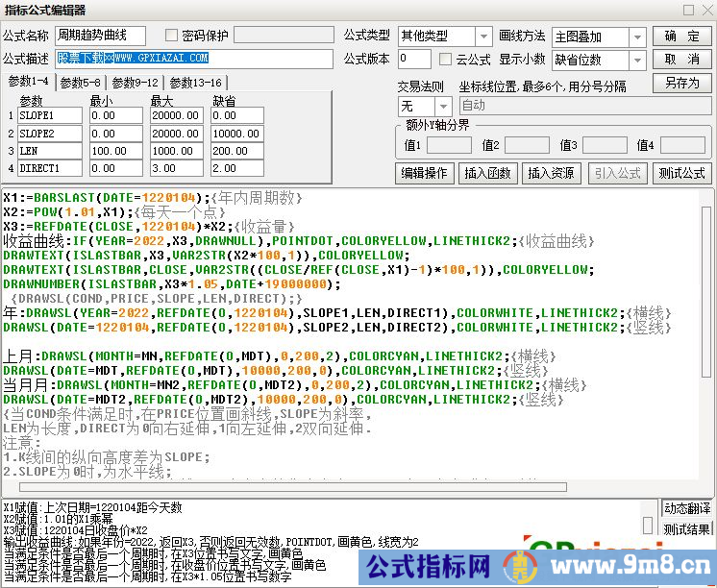Expand the 画线方法 dropdown showing 主图叠加
Image resolution: width=717 pixels, height=588 pixels.
coord(637,37)
